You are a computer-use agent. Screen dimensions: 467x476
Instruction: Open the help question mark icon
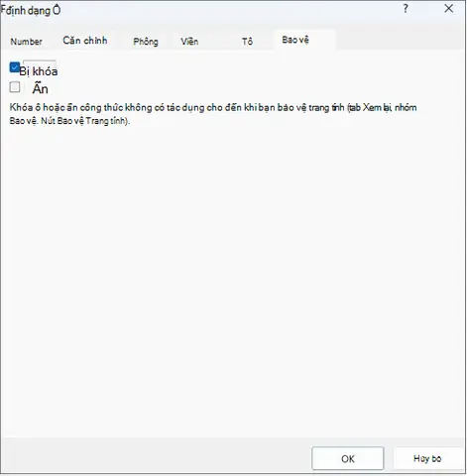click(406, 9)
